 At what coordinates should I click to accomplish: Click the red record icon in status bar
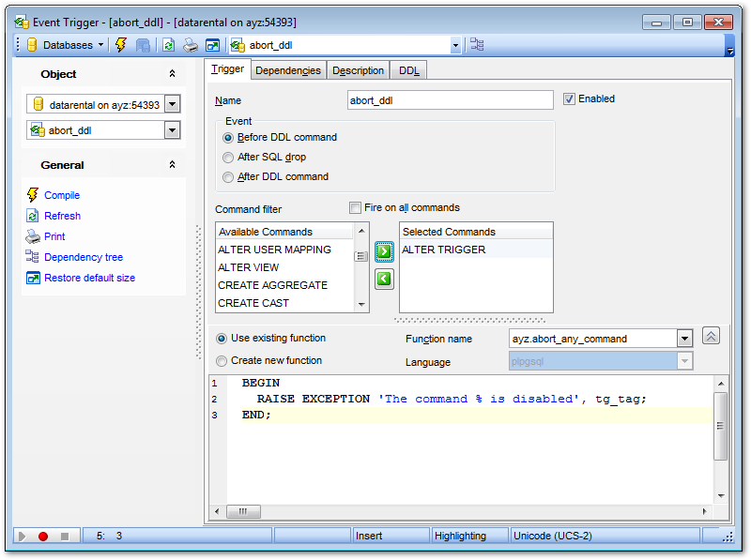point(43,536)
